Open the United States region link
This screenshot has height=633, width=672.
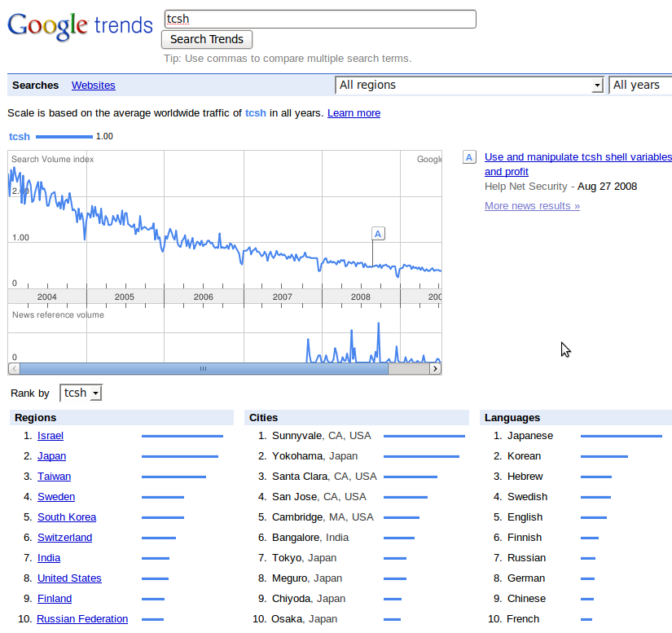point(69,578)
